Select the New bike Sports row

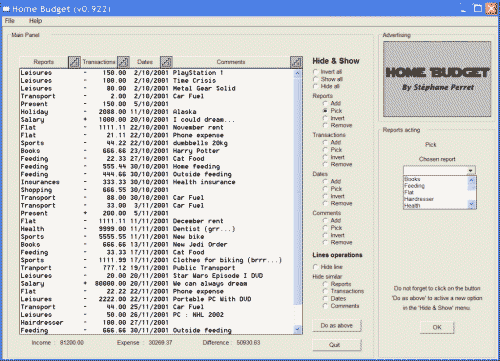[x=157, y=237]
